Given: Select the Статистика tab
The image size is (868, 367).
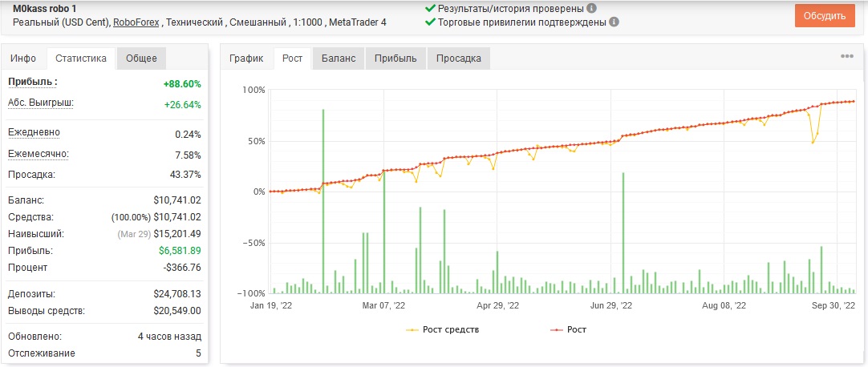Looking at the screenshot, I should (x=81, y=58).
